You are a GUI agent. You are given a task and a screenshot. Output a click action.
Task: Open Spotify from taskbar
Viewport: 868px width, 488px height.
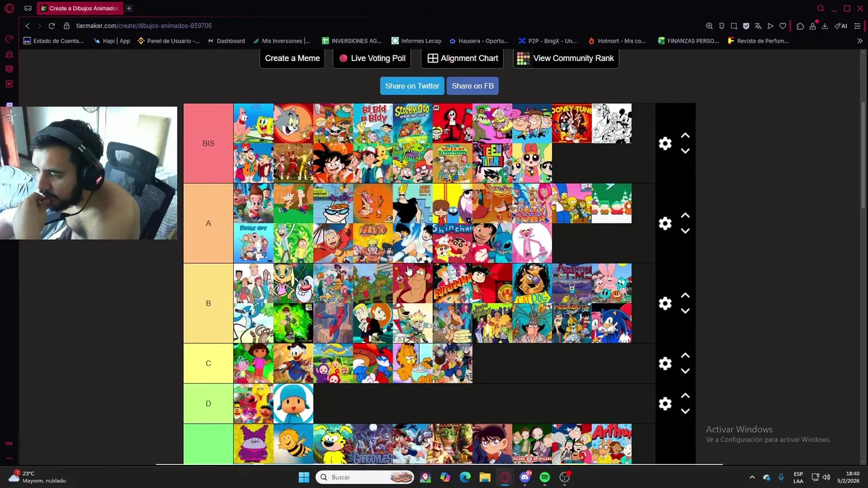(x=545, y=477)
